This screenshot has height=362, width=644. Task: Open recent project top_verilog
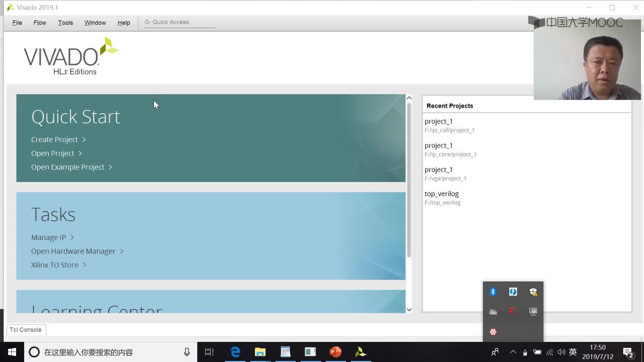click(x=442, y=198)
